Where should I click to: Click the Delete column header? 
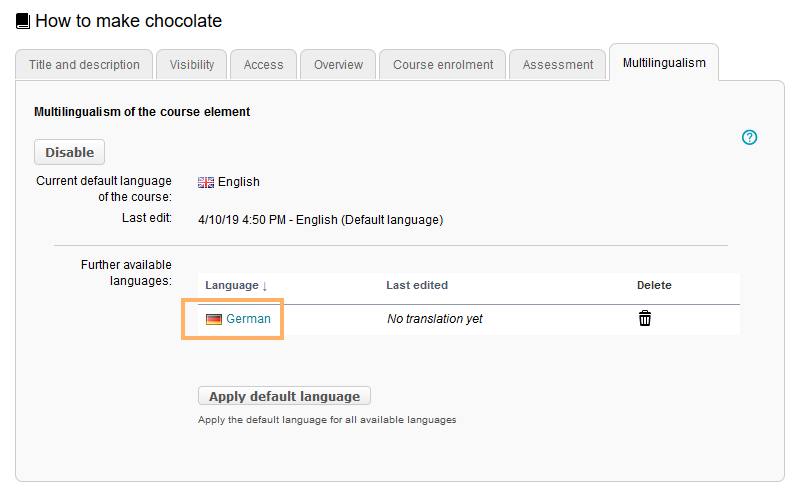pos(654,286)
